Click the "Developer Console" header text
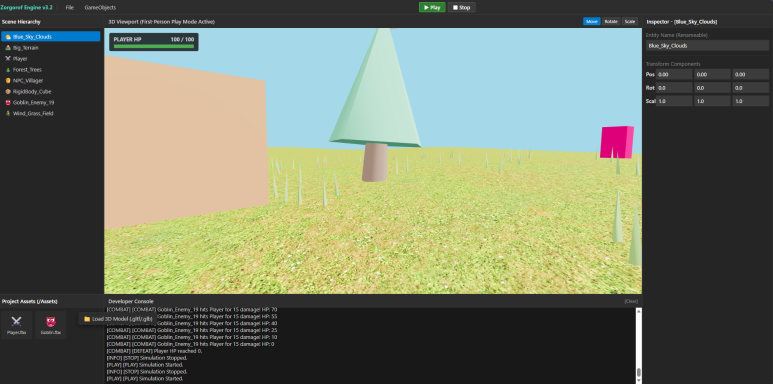Screen dimensions: 773x384 (131, 301)
